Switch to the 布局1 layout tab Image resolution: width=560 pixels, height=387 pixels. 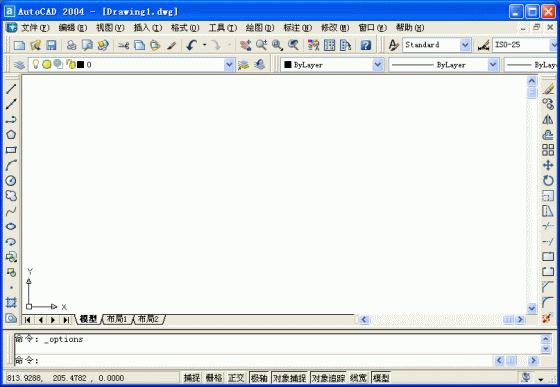pos(118,319)
